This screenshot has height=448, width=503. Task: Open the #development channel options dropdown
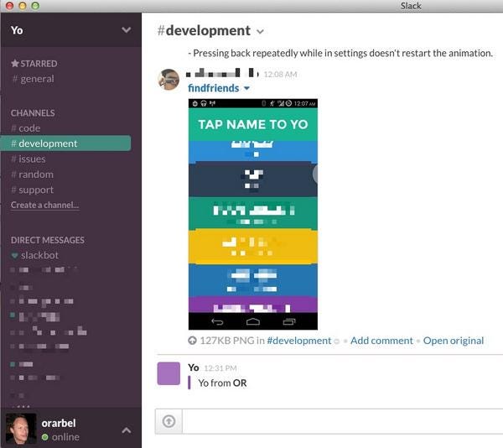pos(260,32)
